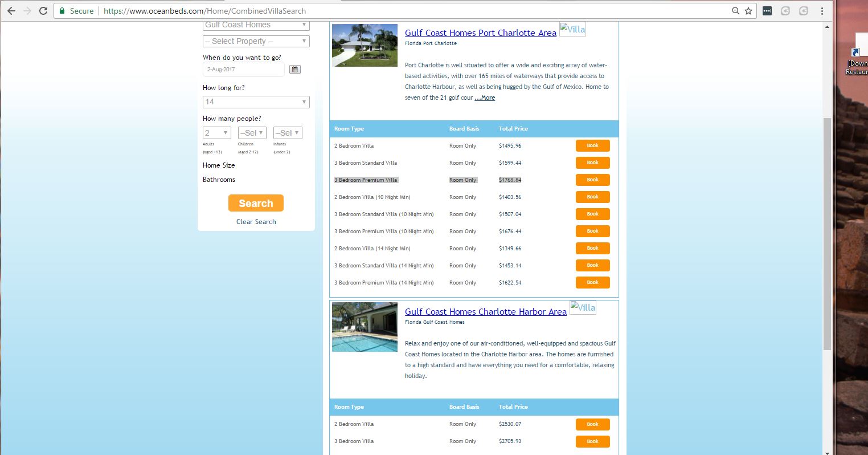
Task: Click the browser address bar URL
Action: pos(204,11)
